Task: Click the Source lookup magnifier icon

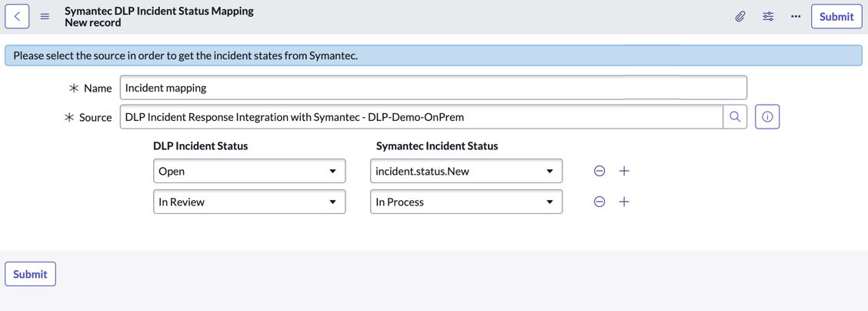Action: 735,117
